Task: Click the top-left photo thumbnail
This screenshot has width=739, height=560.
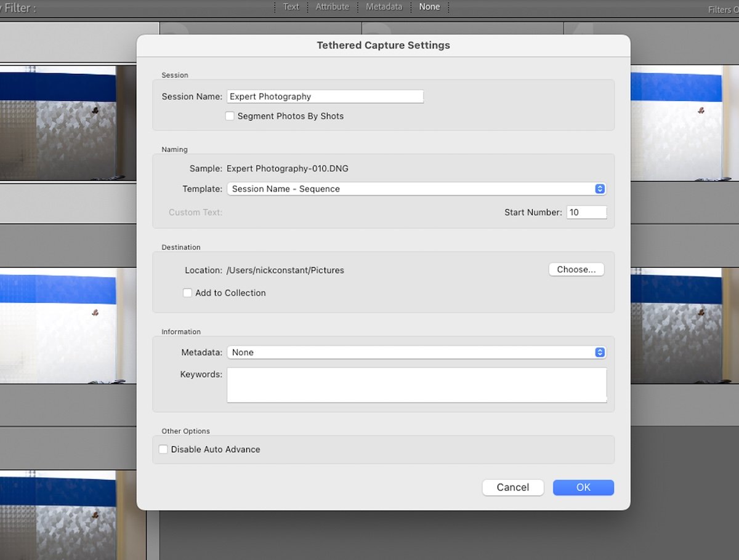Action: point(68,123)
